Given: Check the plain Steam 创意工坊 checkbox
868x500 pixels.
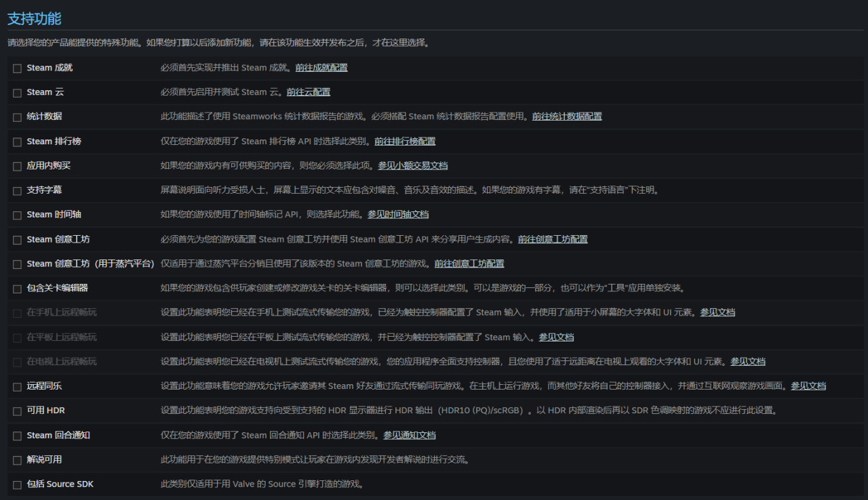Looking at the screenshot, I should 17,240.
